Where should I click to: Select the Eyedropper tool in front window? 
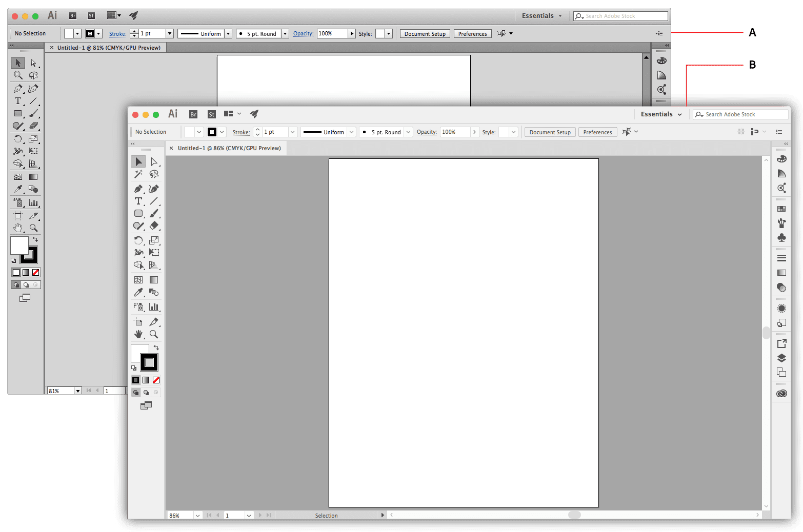coord(138,292)
